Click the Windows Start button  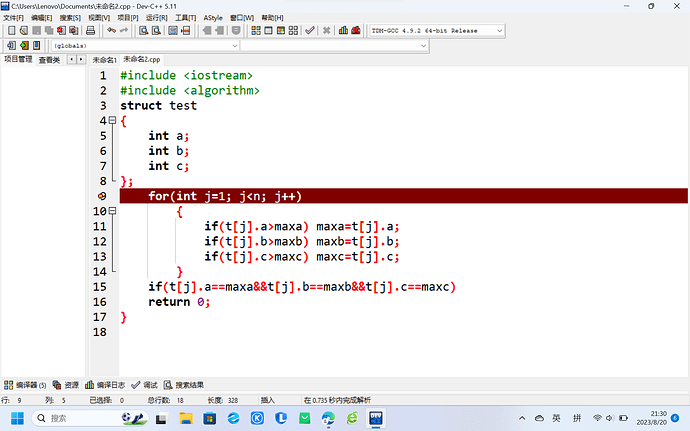(x=18, y=418)
